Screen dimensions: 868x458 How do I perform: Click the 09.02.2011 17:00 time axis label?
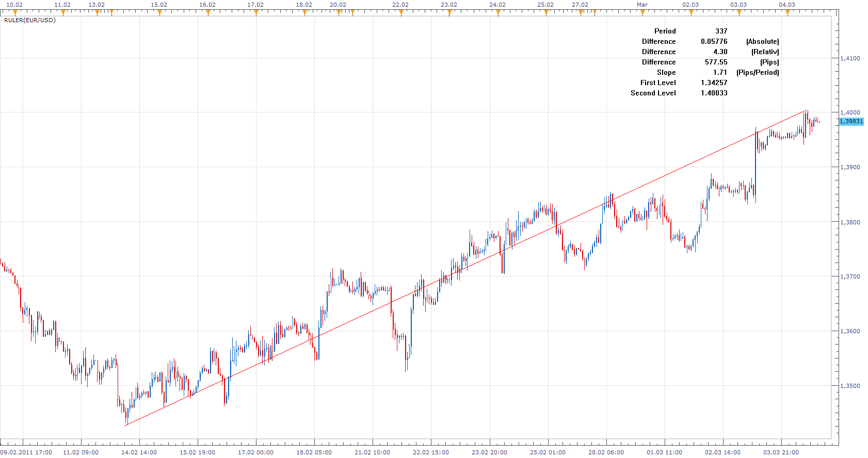tap(26, 452)
